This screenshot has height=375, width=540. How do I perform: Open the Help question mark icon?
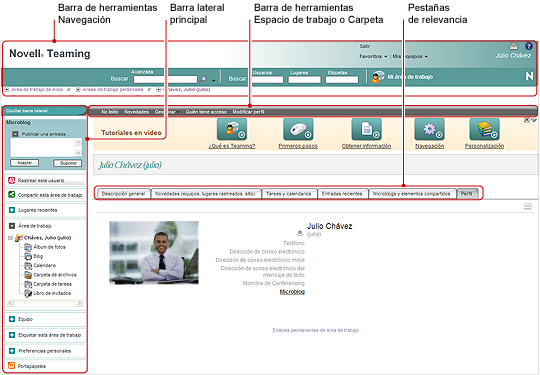coord(528,46)
